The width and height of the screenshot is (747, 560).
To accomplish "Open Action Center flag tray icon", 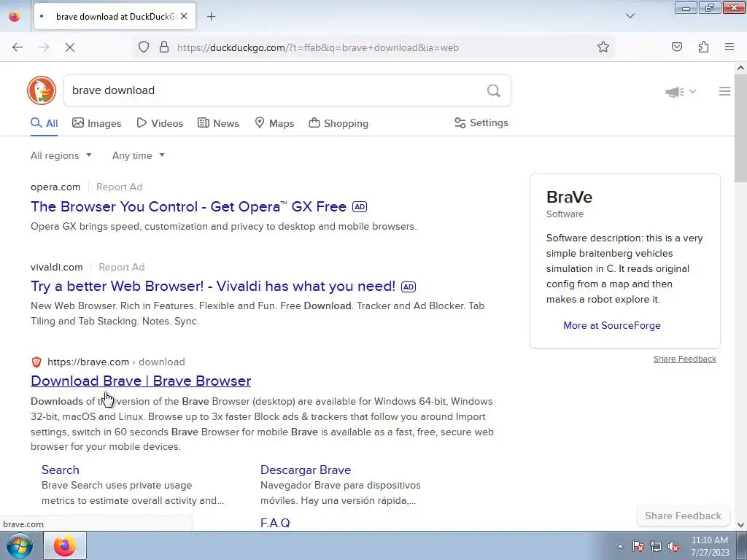I will pyautogui.click(x=638, y=546).
